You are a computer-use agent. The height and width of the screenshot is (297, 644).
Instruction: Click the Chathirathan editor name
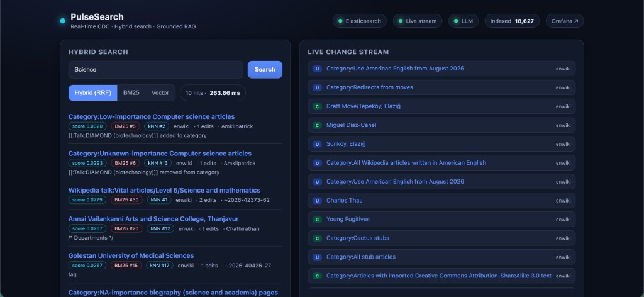[x=243, y=229]
